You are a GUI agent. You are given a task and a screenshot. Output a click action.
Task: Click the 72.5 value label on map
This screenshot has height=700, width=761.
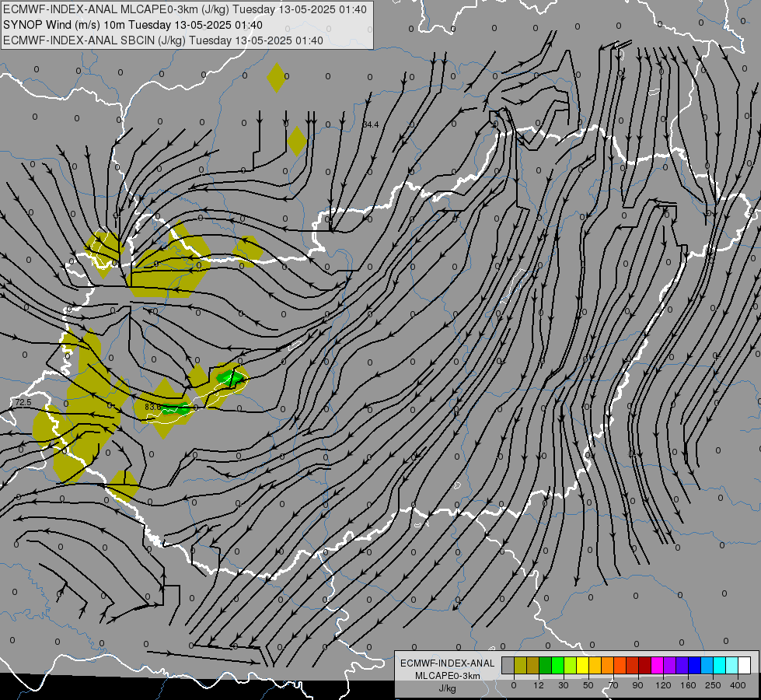[x=23, y=402]
